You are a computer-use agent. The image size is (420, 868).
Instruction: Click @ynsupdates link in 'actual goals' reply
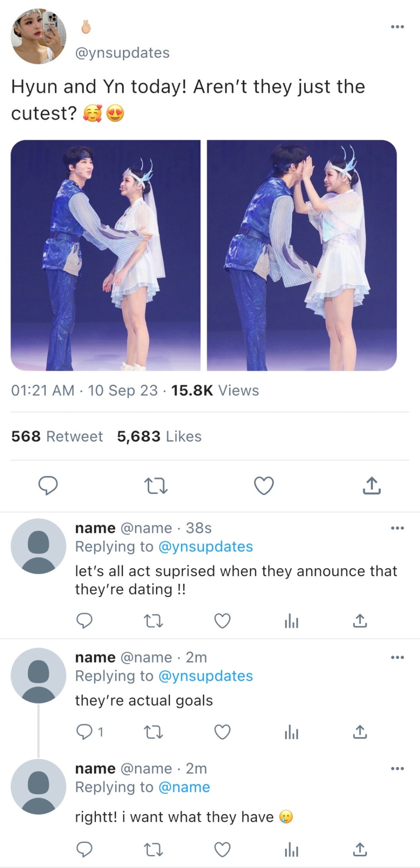tap(206, 676)
